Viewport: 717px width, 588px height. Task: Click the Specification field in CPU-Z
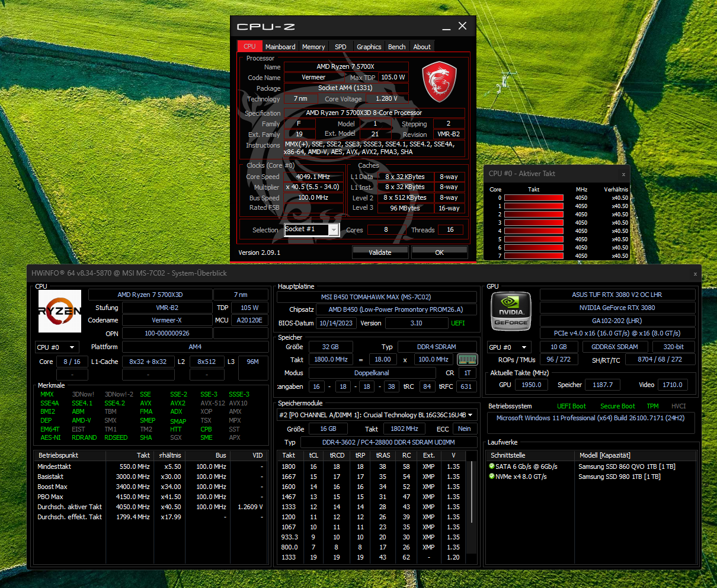374,113
